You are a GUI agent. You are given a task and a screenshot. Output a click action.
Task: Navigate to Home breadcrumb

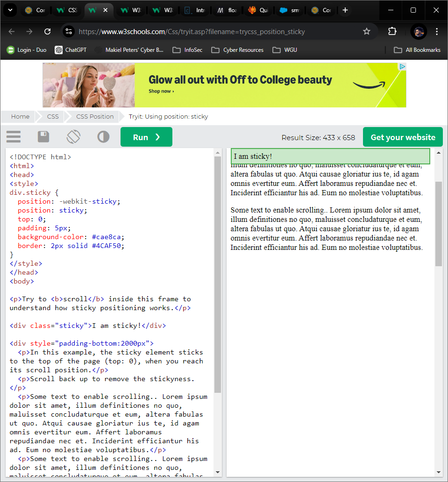tap(20, 116)
